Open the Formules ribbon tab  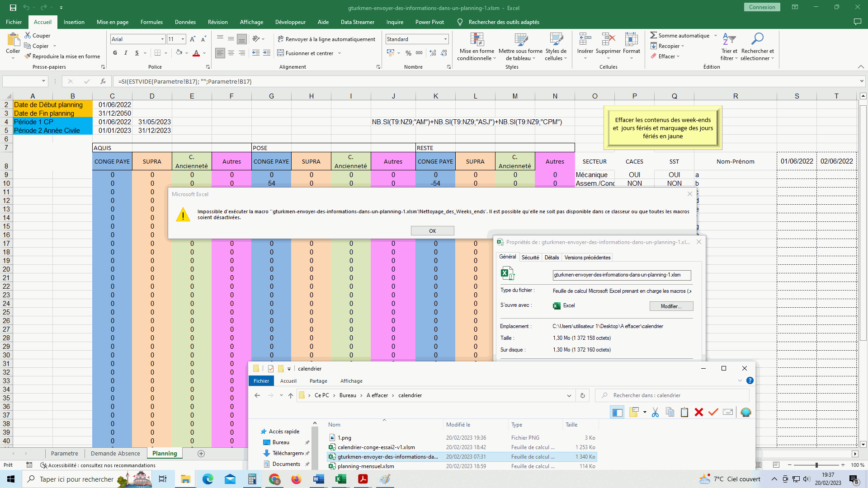click(x=151, y=22)
